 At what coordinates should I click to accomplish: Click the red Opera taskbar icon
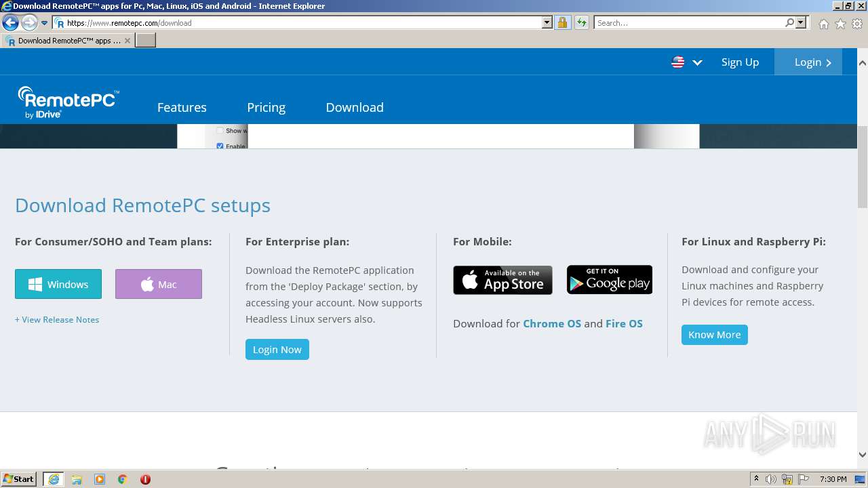click(145, 479)
